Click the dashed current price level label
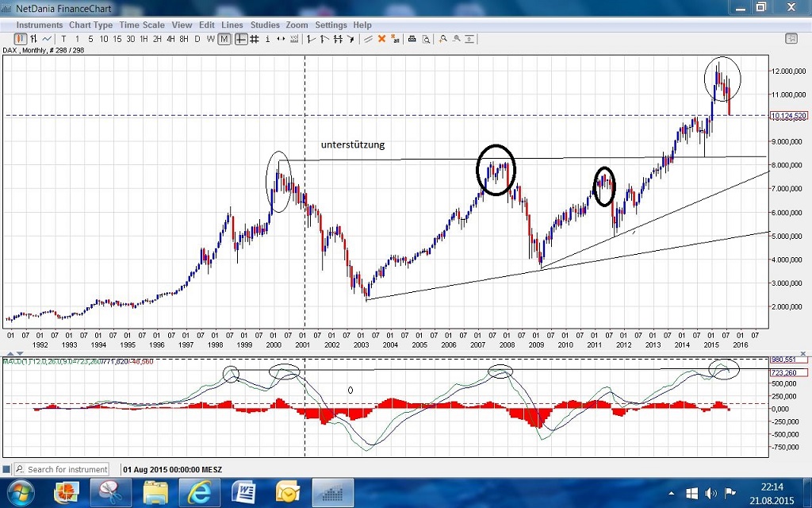Screen dimensions: 812x508 [x=787, y=116]
